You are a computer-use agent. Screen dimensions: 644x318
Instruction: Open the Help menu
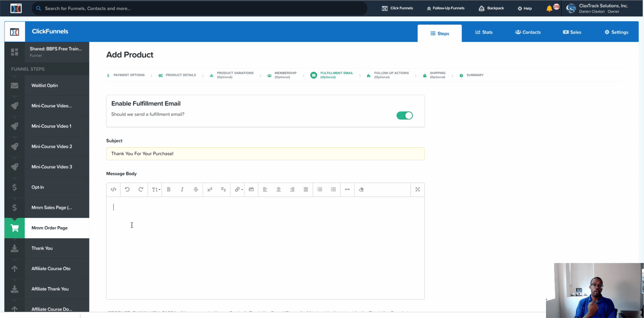(525, 8)
